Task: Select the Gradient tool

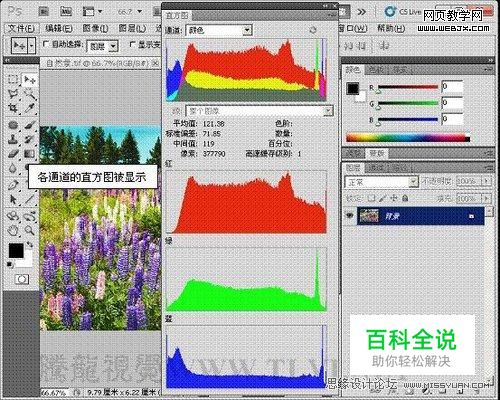Action: 30,153
